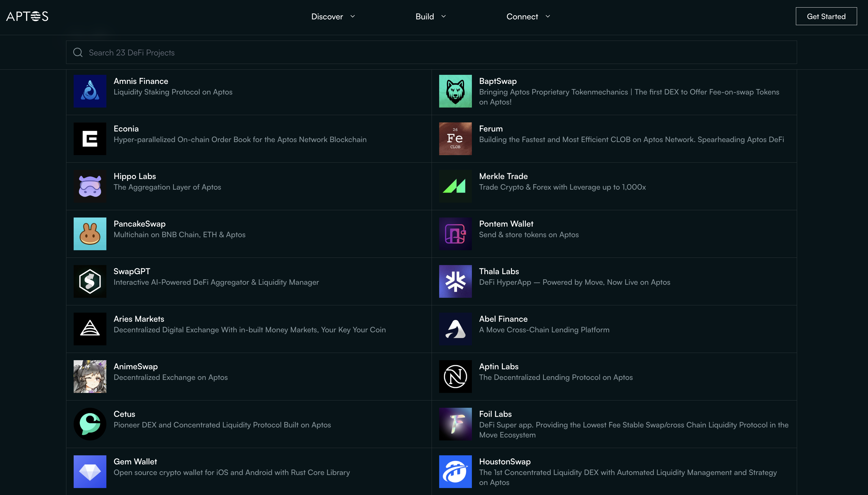This screenshot has height=495, width=868.
Task: Open the Thala Labs snowflake icon
Action: point(455,281)
